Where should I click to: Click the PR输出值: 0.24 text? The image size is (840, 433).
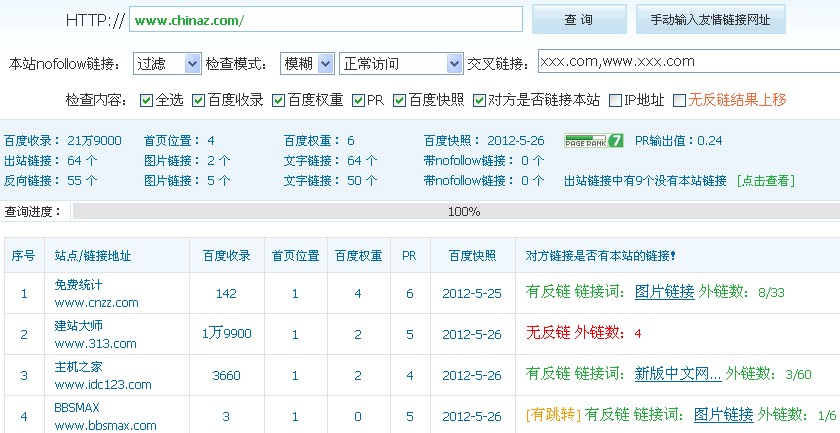pos(678,140)
